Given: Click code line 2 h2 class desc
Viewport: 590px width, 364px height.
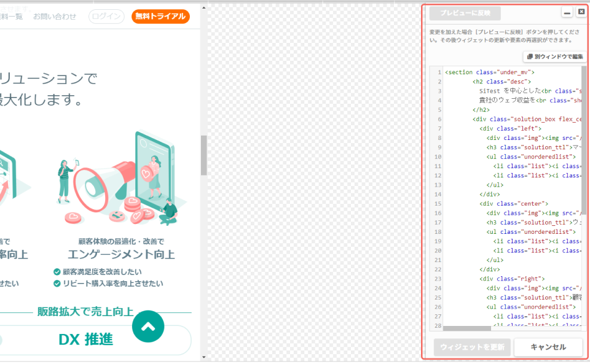Looking at the screenshot, I should pos(502,82).
